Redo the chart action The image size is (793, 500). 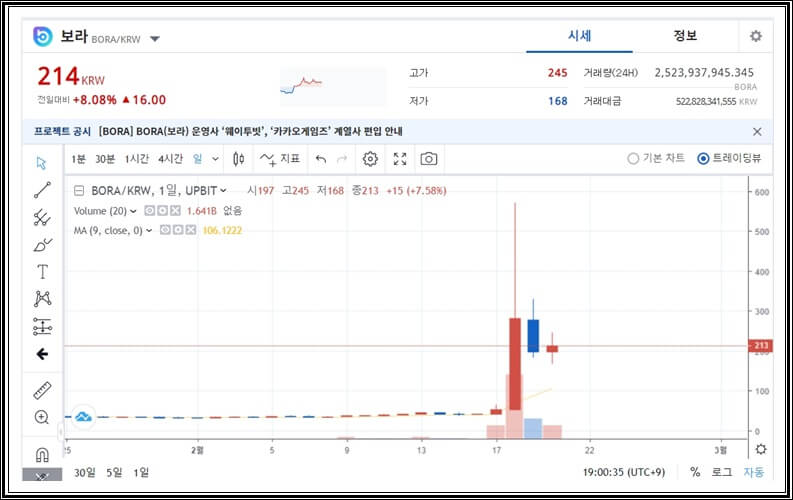[342, 159]
